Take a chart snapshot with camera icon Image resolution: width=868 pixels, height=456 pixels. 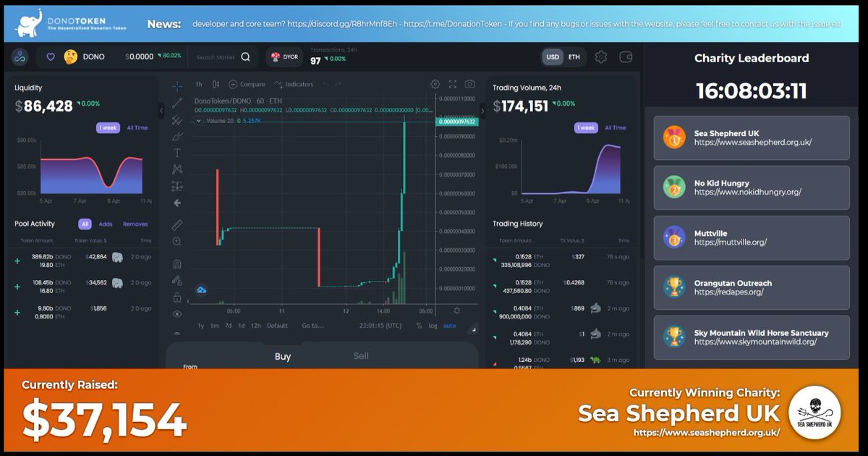point(470,84)
